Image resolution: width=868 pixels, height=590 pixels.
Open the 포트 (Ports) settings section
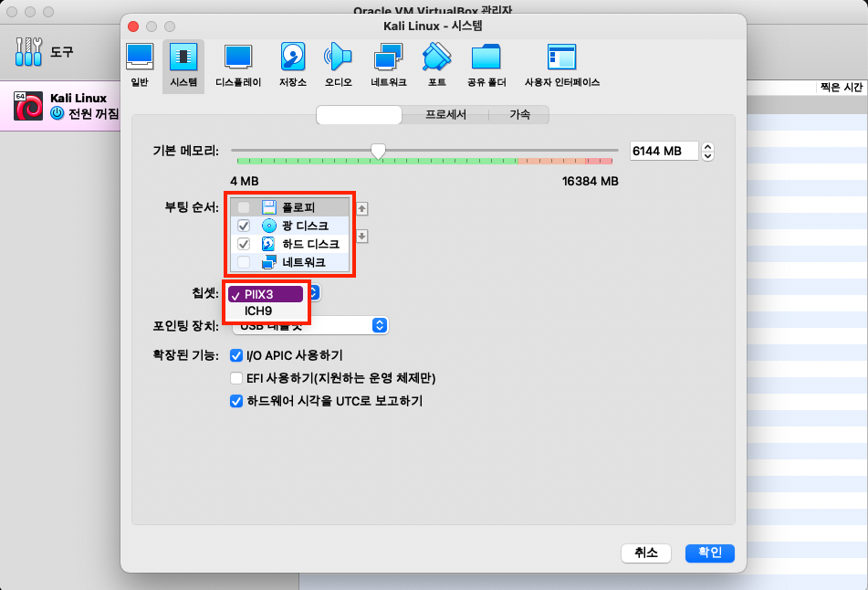click(437, 66)
